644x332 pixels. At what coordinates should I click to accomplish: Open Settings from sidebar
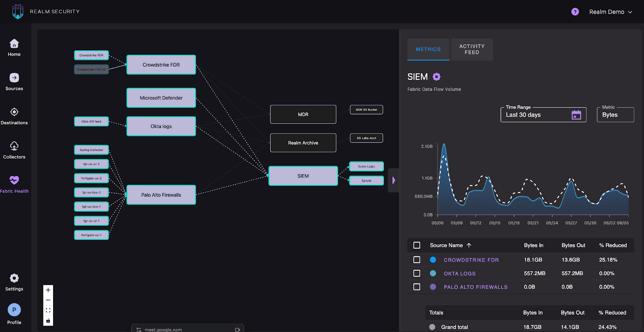click(x=14, y=282)
